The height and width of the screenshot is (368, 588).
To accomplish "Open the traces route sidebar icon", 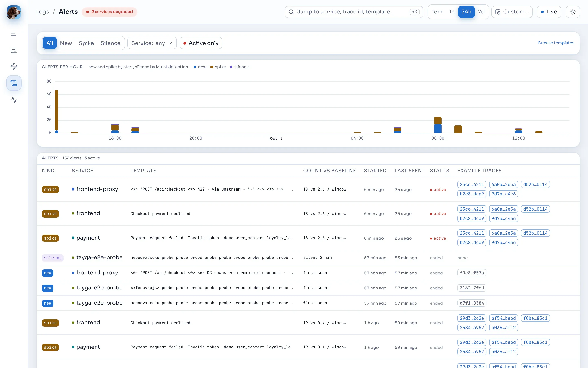I will pos(14,66).
